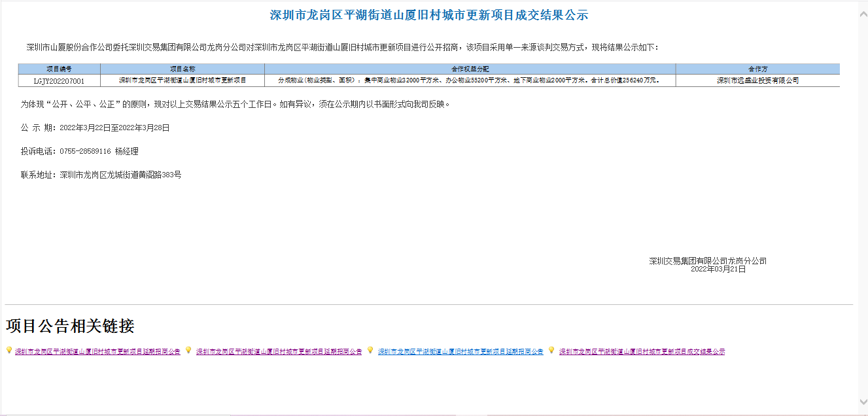Click the lightbulb icon beside the blue link
The image size is (868, 416).
(x=370, y=351)
